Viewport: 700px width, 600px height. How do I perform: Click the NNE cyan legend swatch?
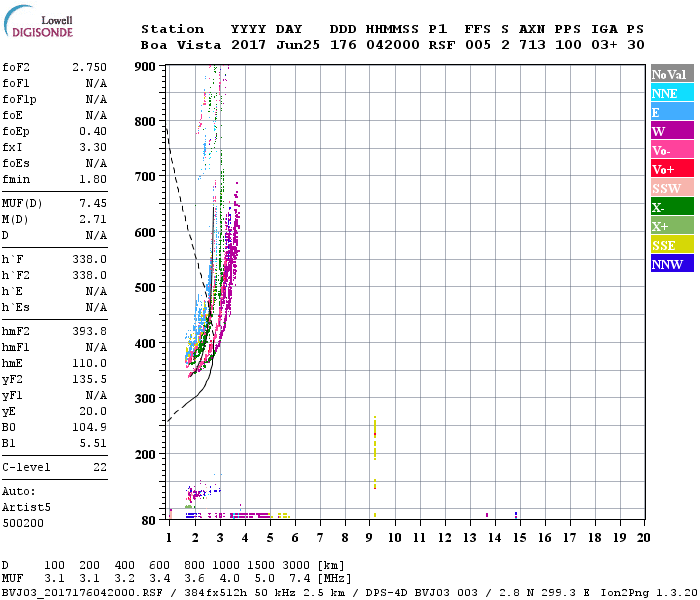[x=670, y=93]
